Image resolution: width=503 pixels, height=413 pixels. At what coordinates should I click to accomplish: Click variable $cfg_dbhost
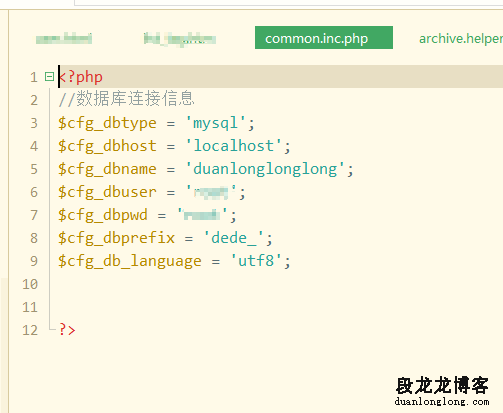[x=107, y=146]
